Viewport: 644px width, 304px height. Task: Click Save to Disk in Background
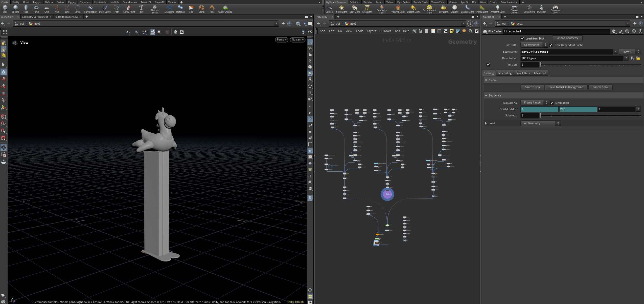(566, 87)
